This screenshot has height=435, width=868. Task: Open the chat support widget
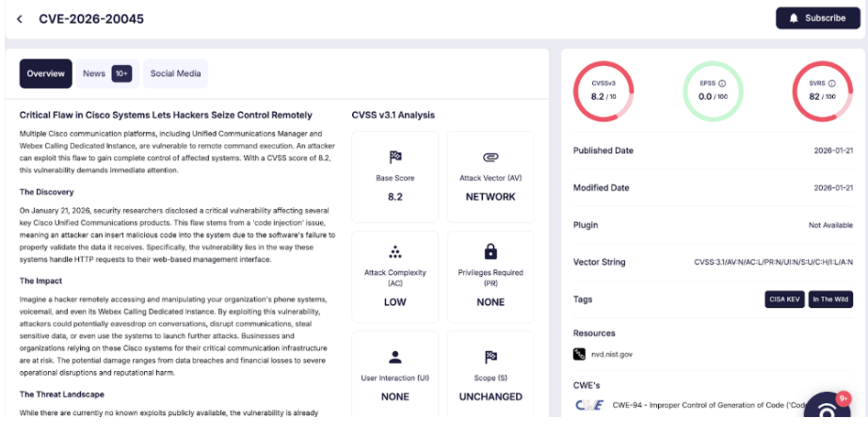(x=828, y=412)
